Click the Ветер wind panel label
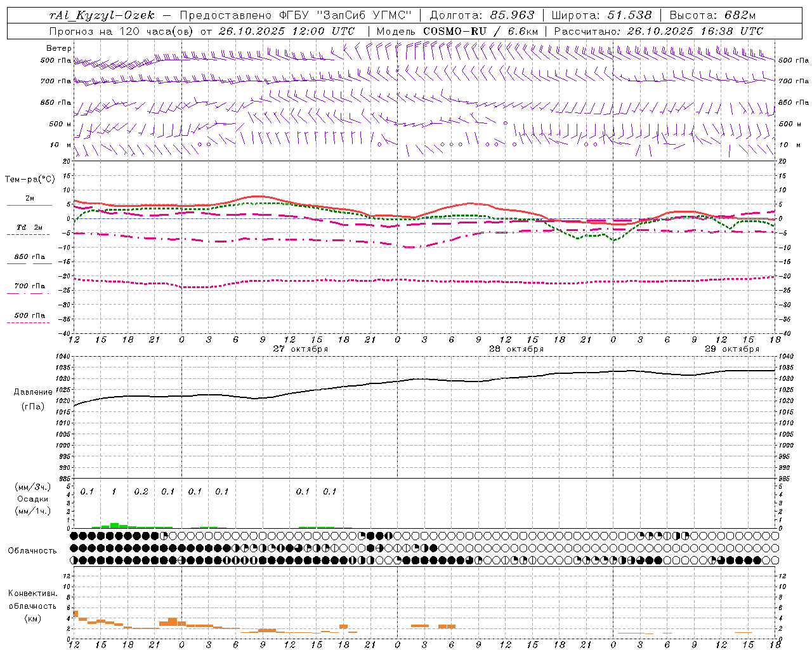 click(58, 48)
